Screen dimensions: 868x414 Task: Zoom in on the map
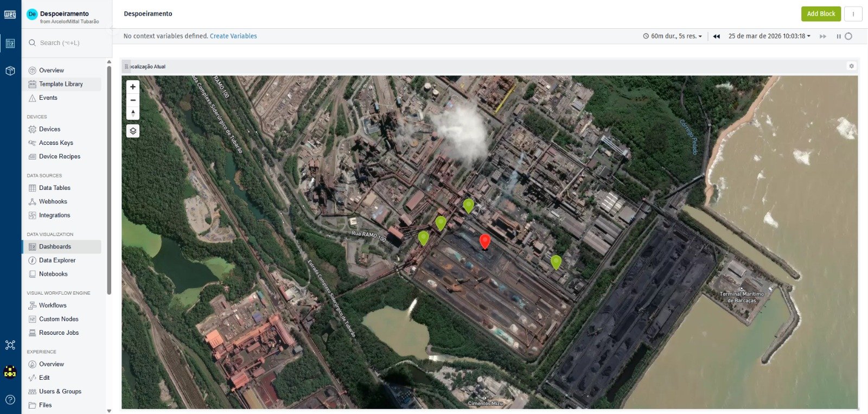coord(133,87)
